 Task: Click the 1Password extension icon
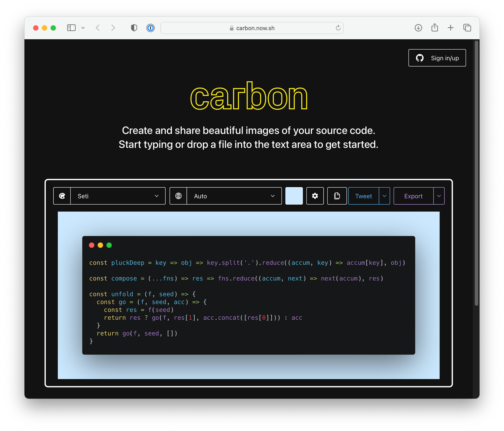pos(150,28)
